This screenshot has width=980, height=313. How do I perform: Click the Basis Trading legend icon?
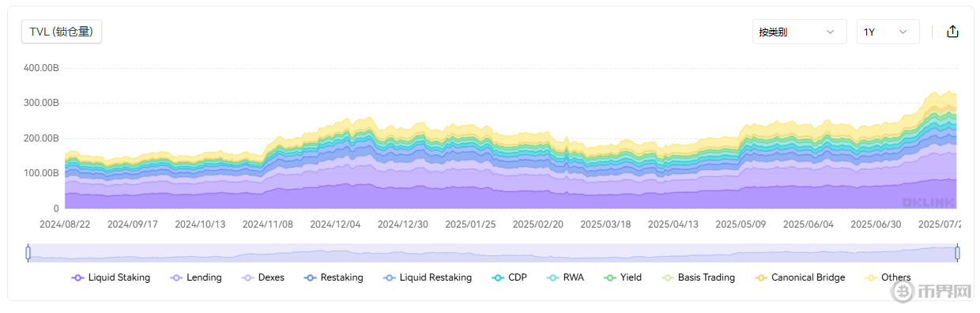tap(667, 277)
